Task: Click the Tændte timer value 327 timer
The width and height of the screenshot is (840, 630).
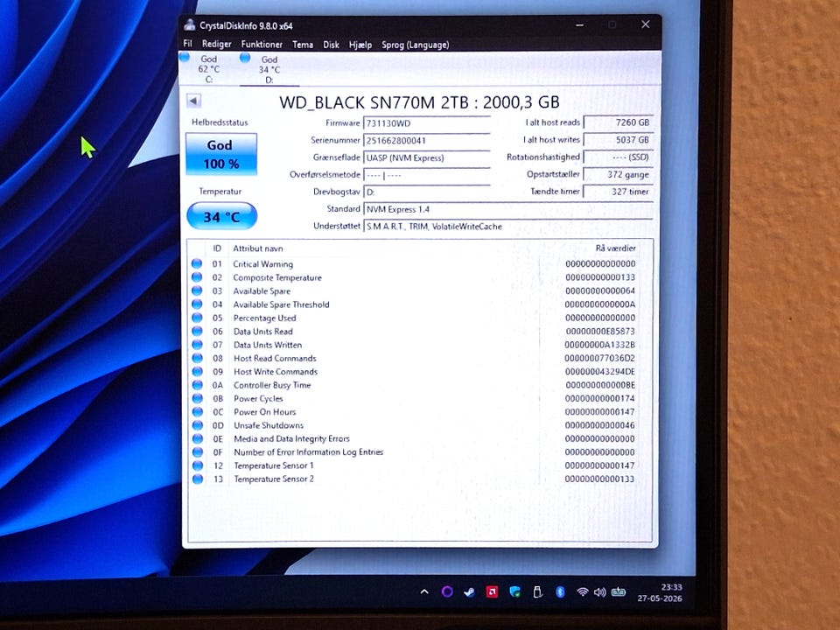Action: 619,192
